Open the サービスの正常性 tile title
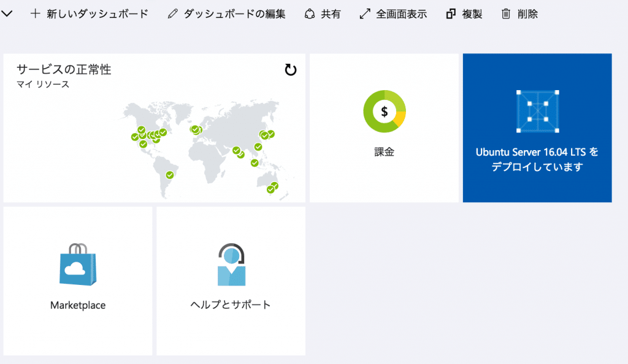Image resolution: width=628 pixels, height=364 pixels. [64, 69]
